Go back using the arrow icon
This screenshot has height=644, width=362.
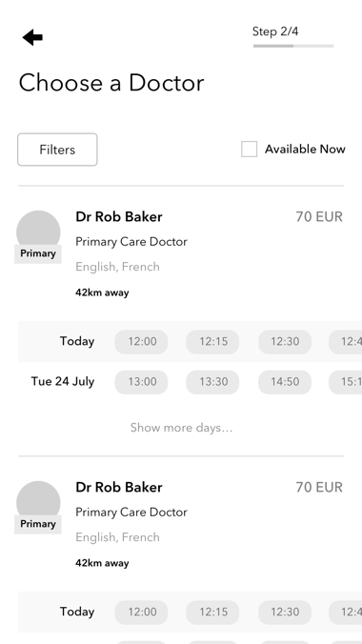(x=32, y=37)
